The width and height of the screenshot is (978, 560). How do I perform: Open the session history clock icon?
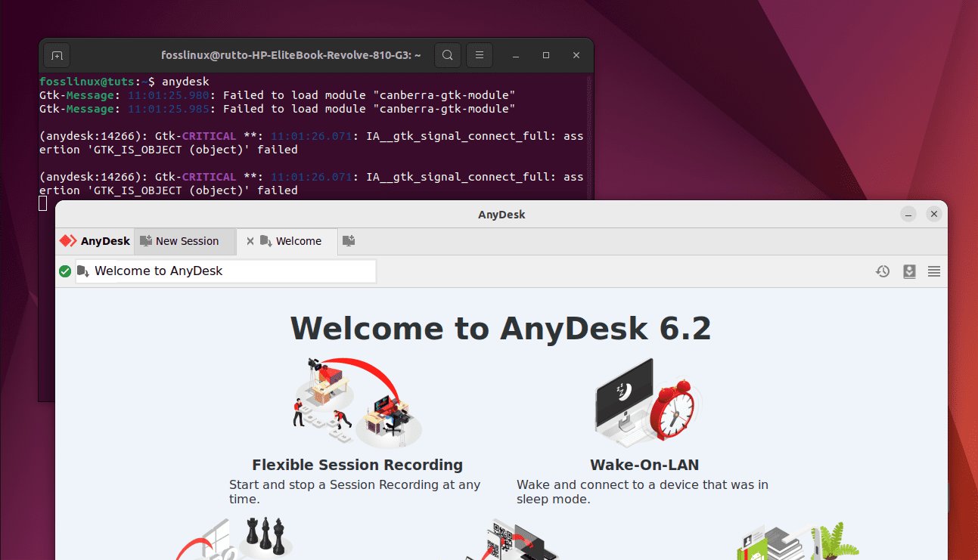click(x=883, y=271)
